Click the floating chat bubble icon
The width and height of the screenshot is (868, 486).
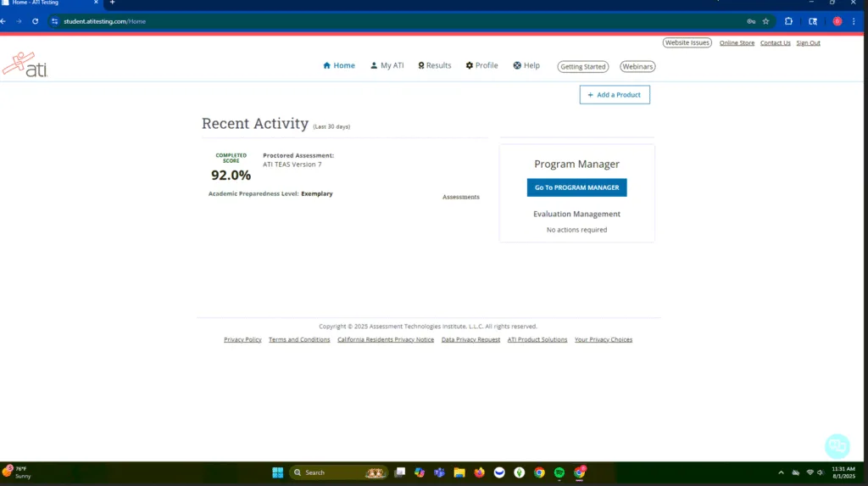pyautogui.click(x=837, y=445)
